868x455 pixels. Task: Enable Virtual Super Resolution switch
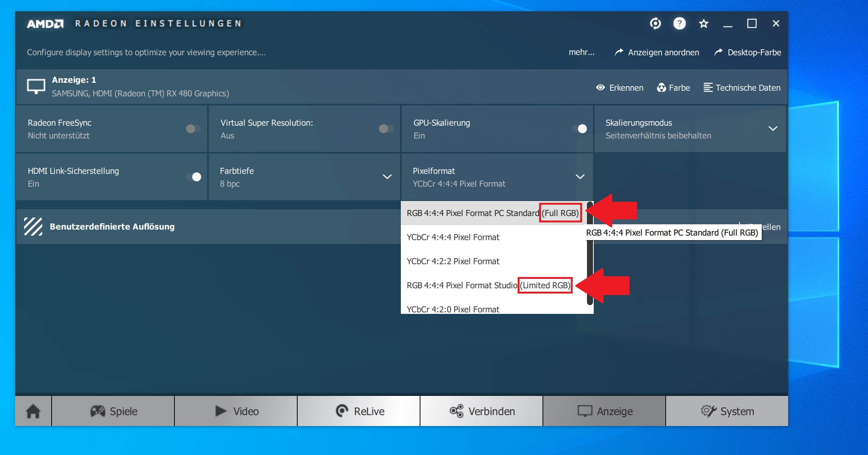(386, 129)
